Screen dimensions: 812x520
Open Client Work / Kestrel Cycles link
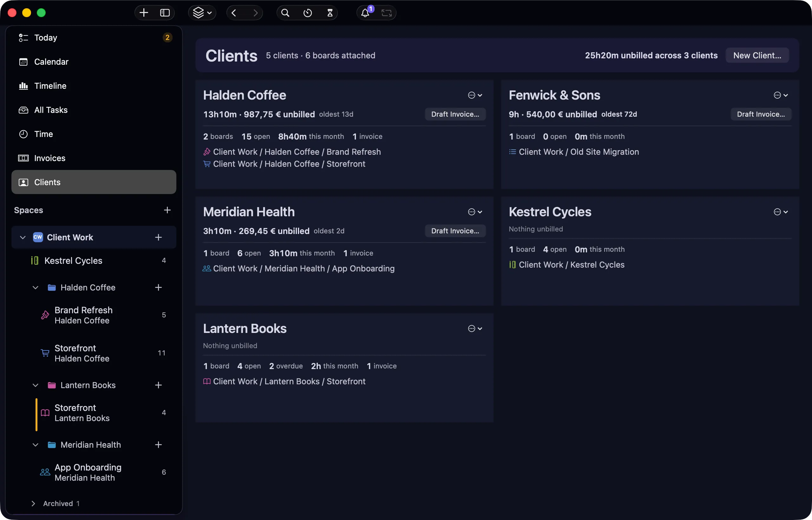tap(567, 265)
